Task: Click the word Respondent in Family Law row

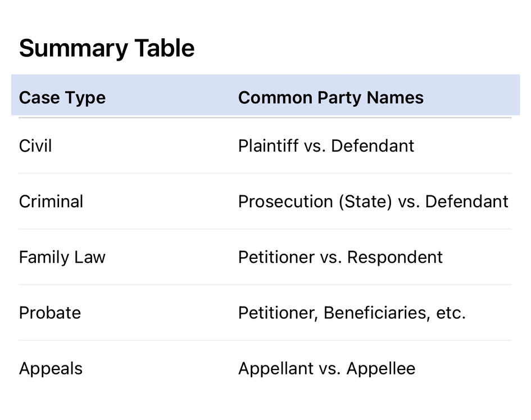Action: [x=395, y=258]
